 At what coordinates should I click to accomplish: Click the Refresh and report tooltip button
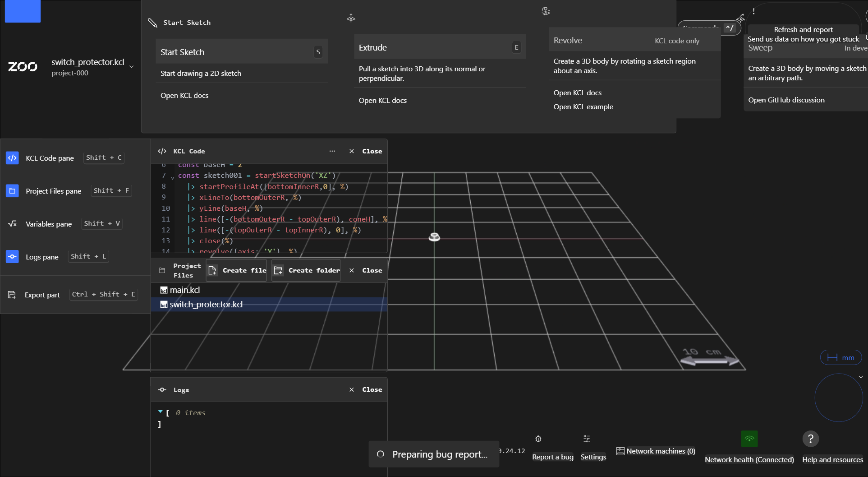[804, 34]
